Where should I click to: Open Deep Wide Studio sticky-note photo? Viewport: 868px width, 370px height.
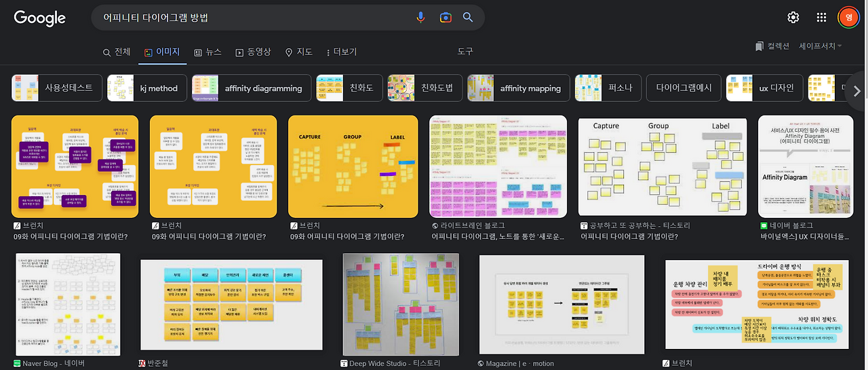tap(401, 303)
